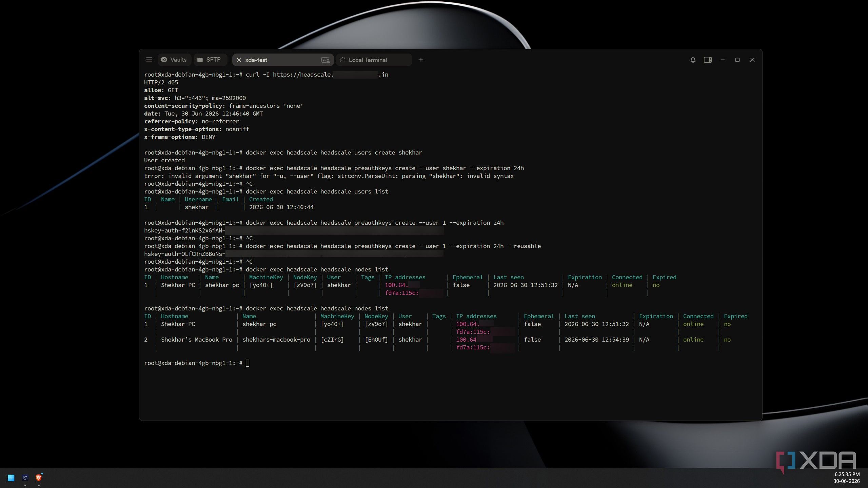Click the terminal prompt input cursor
868x488 pixels.
pos(248,363)
